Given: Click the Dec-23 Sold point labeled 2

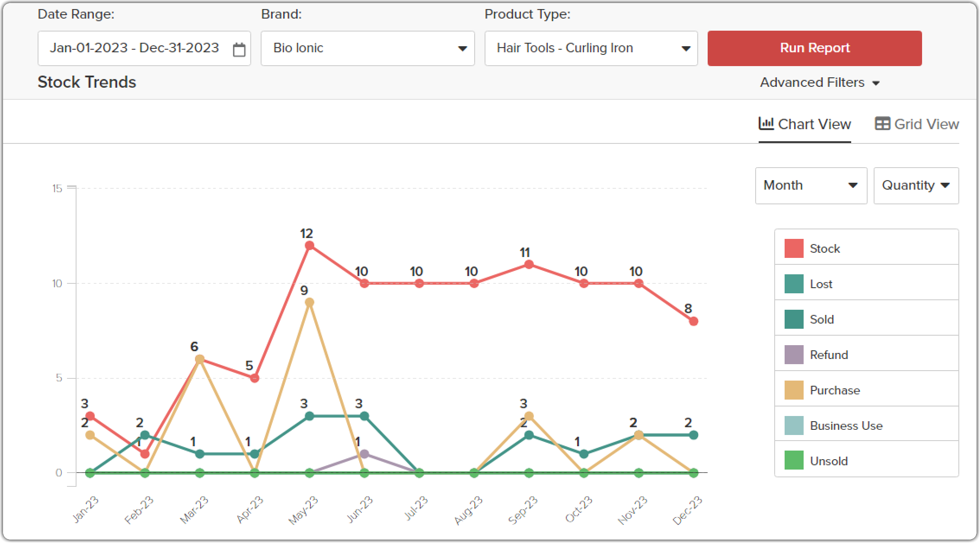Looking at the screenshot, I should click(x=693, y=435).
